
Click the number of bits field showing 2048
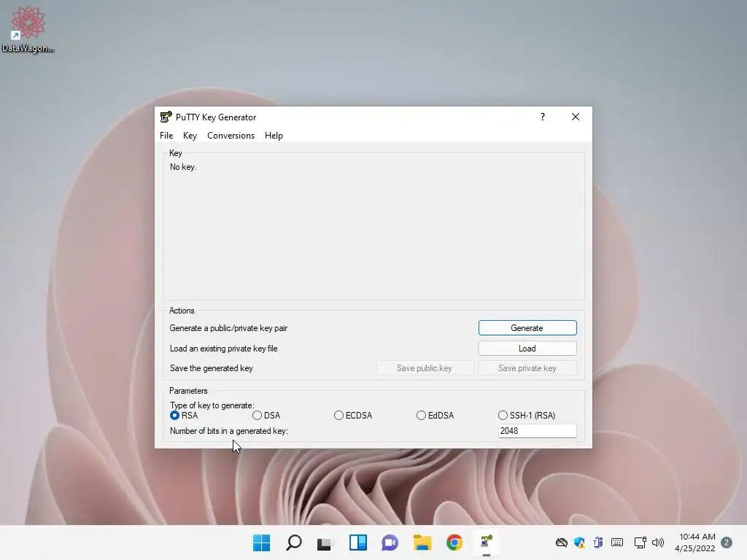pyautogui.click(x=538, y=431)
